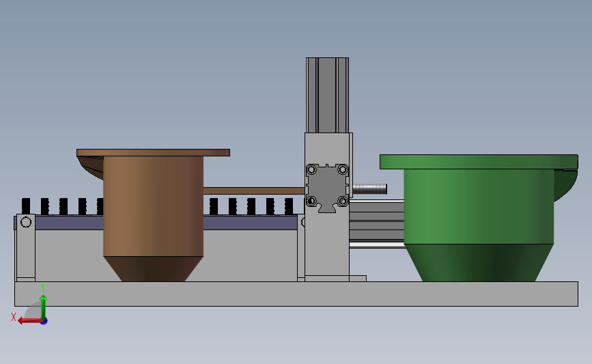Select the brown bowl's flat top flange
592x364 pixels.
click(x=153, y=152)
